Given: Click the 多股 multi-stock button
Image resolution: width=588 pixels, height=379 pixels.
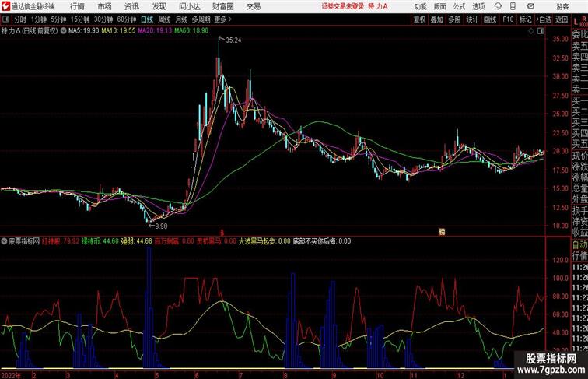Looking at the screenshot, I should point(454,19).
